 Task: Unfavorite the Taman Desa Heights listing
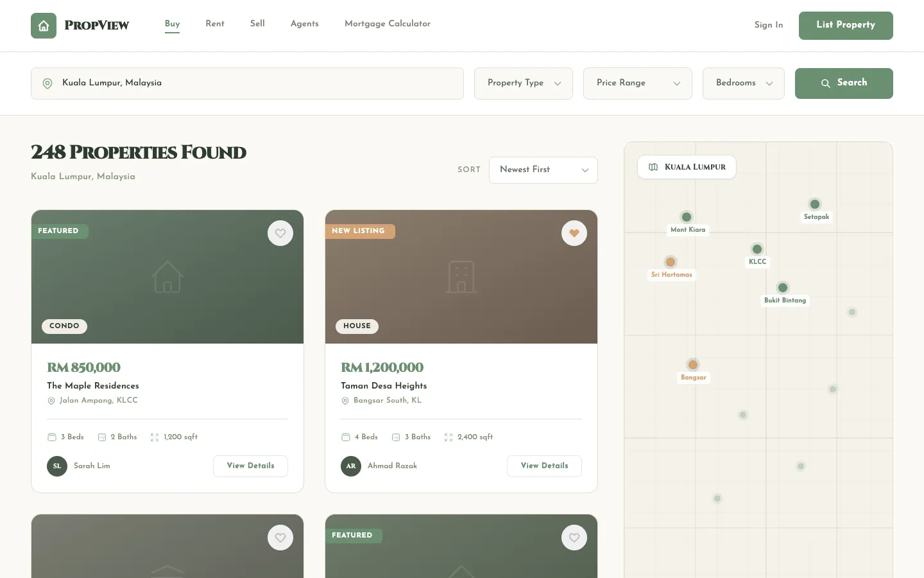tap(574, 233)
